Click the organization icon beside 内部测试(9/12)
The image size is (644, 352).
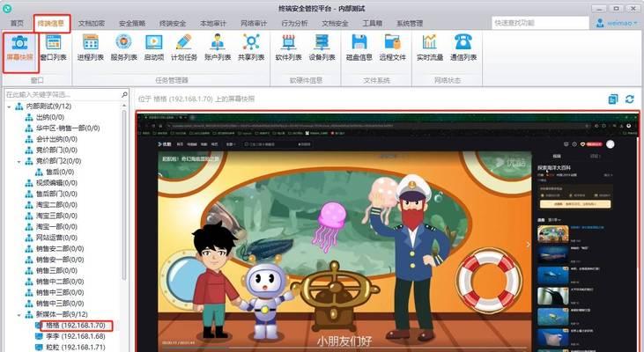19,106
